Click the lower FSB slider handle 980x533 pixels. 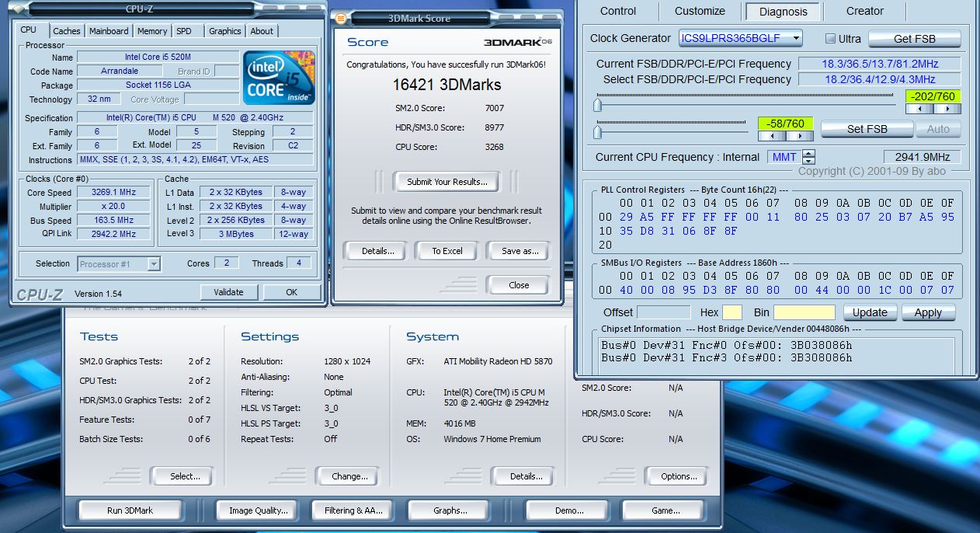tap(598, 131)
